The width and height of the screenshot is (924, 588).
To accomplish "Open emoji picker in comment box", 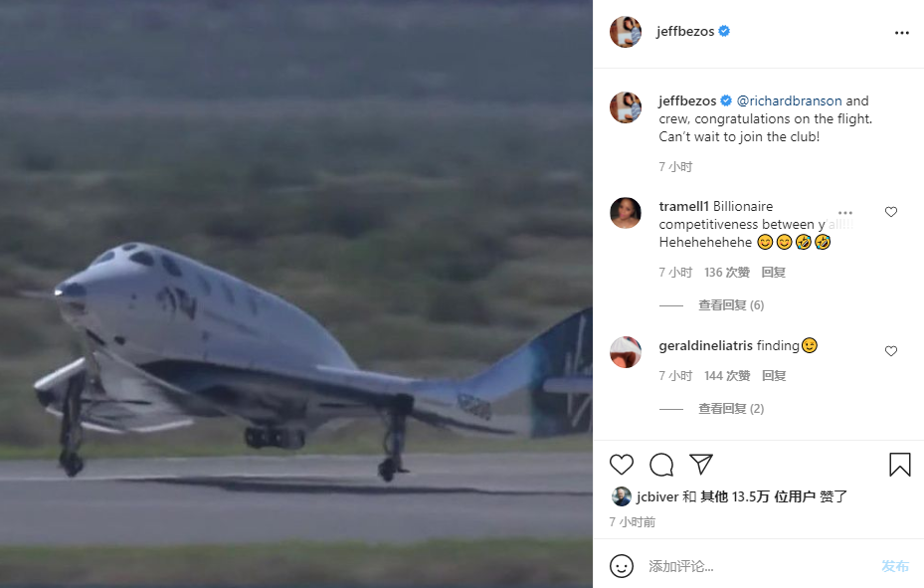I will click(622, 566).
